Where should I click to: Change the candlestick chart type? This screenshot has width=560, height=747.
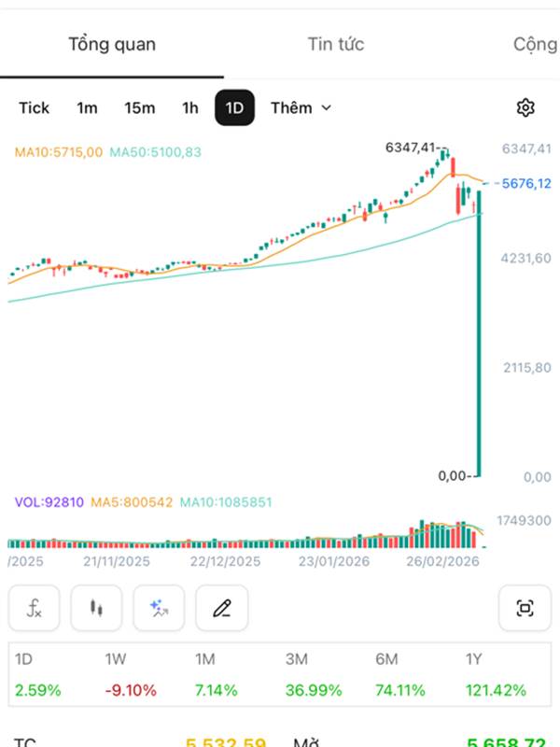pyautogui.click(x=96, y=609)
